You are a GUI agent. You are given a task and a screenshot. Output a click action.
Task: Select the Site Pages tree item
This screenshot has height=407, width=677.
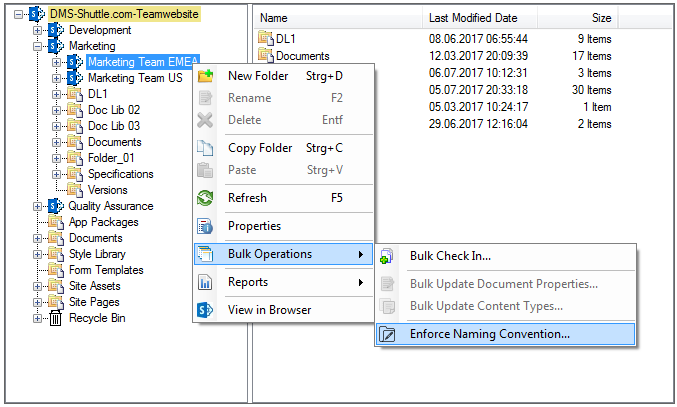[x=94, y=302]
